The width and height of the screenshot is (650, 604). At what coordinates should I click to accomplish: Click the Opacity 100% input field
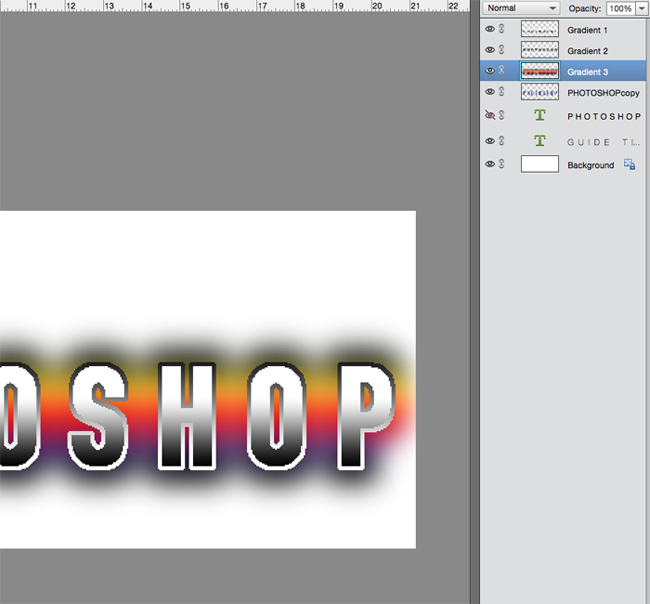[x=621, y=8]
